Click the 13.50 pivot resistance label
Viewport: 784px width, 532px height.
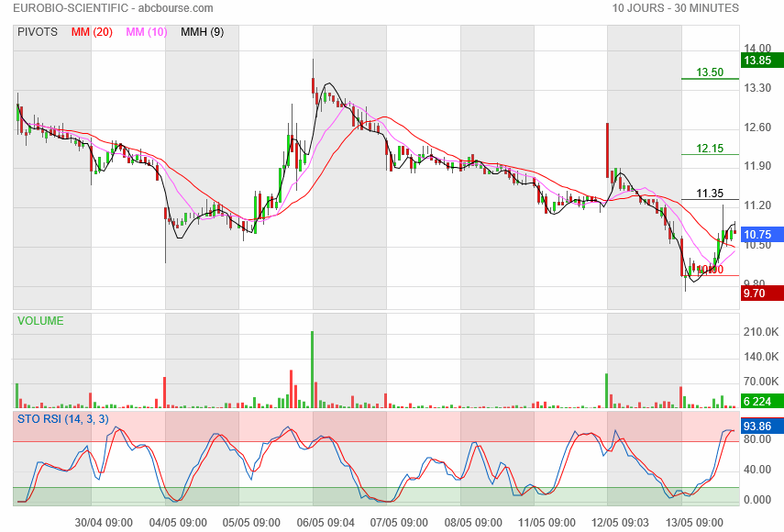pos(710,72)
